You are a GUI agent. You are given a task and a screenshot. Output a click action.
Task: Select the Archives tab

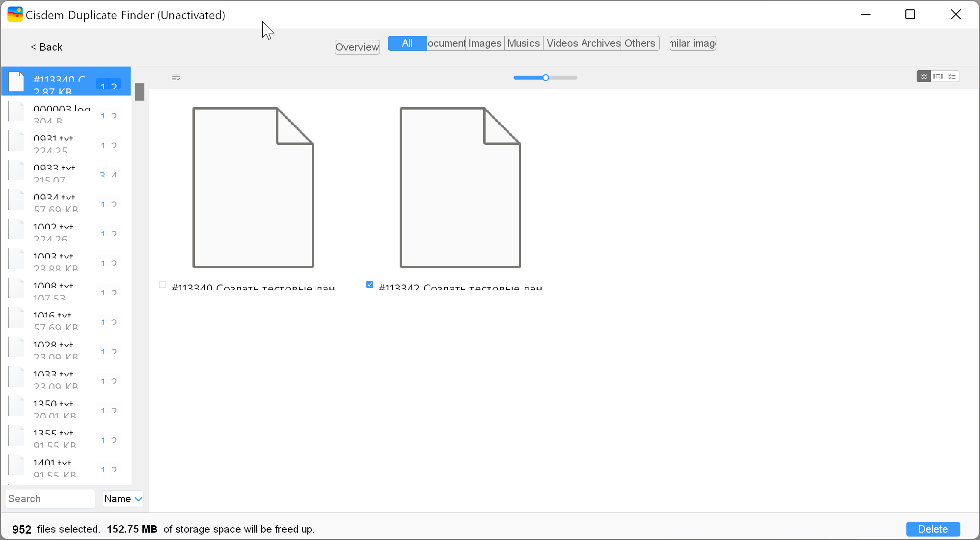[x=601, y=43]
